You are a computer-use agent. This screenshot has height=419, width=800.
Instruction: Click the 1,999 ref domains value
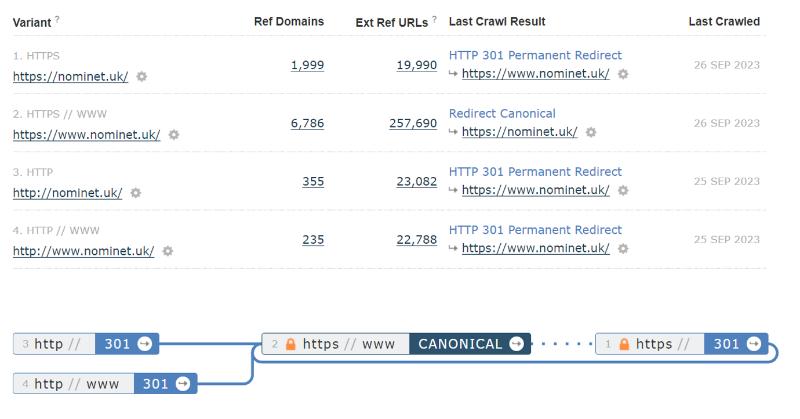point(307,65)
